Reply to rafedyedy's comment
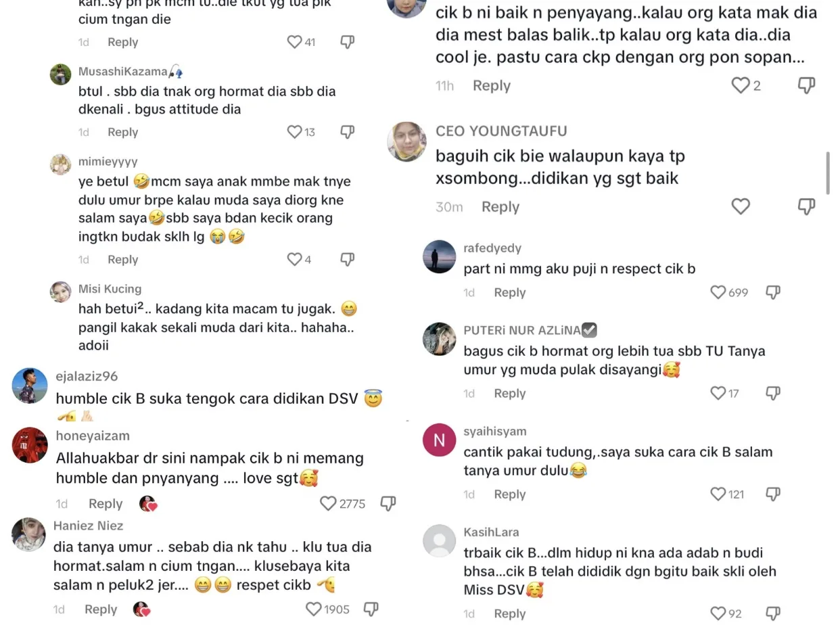The height and width of the screenshot is (625, 840). point(510,292)
